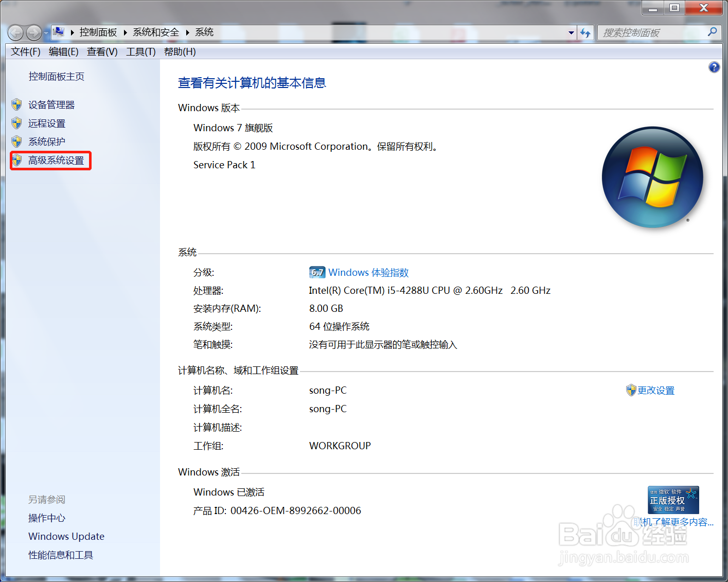Go to 控制面板主页
Image resolution: width=728 pixels, height=582 pixels.
[x=57, y=76]
